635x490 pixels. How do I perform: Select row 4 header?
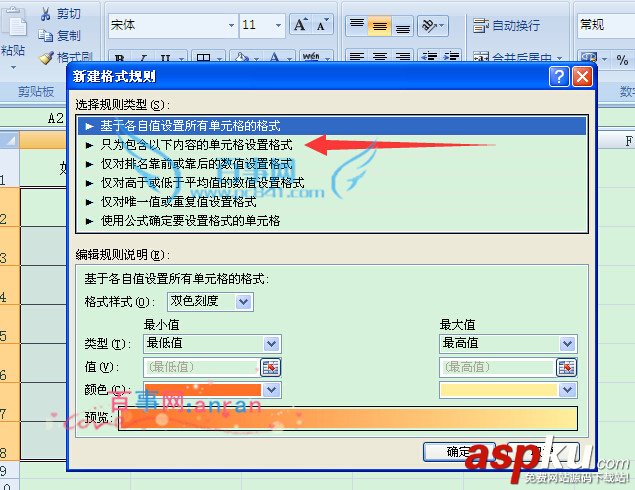pyautogui.click(x=9, y=285)
